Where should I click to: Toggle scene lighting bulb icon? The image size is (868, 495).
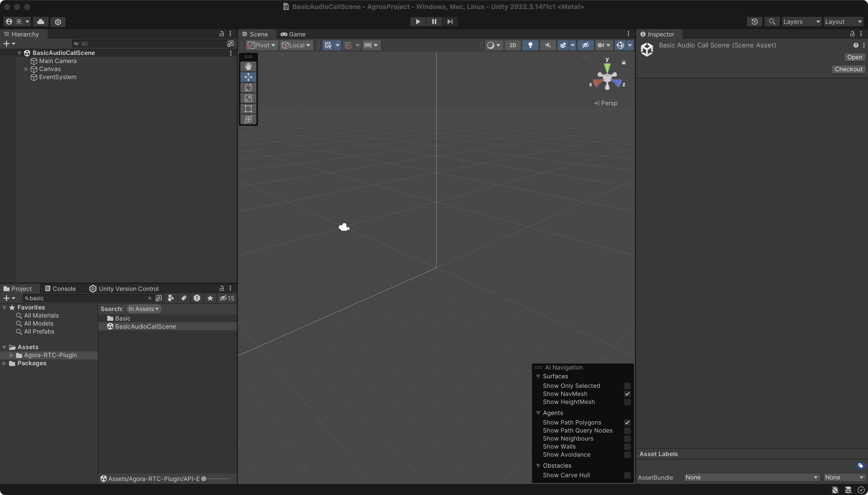pyautogui.click(x=530, y=45)
